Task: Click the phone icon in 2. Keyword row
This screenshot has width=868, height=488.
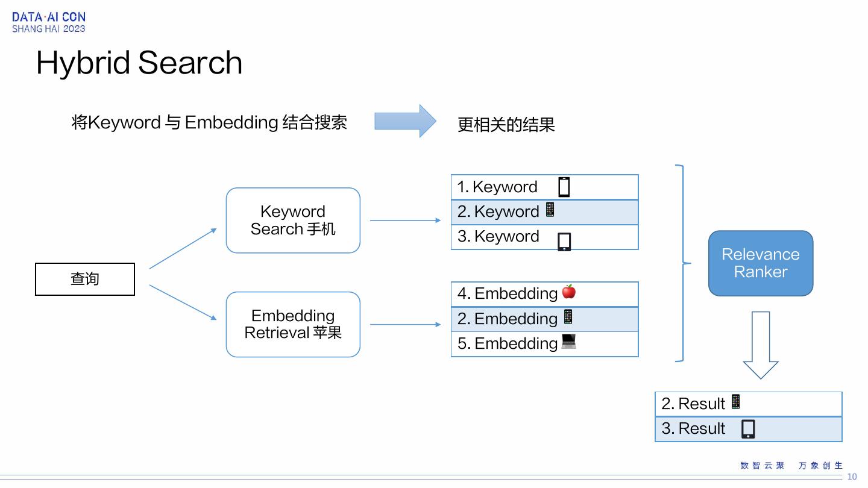Action: 550,210
